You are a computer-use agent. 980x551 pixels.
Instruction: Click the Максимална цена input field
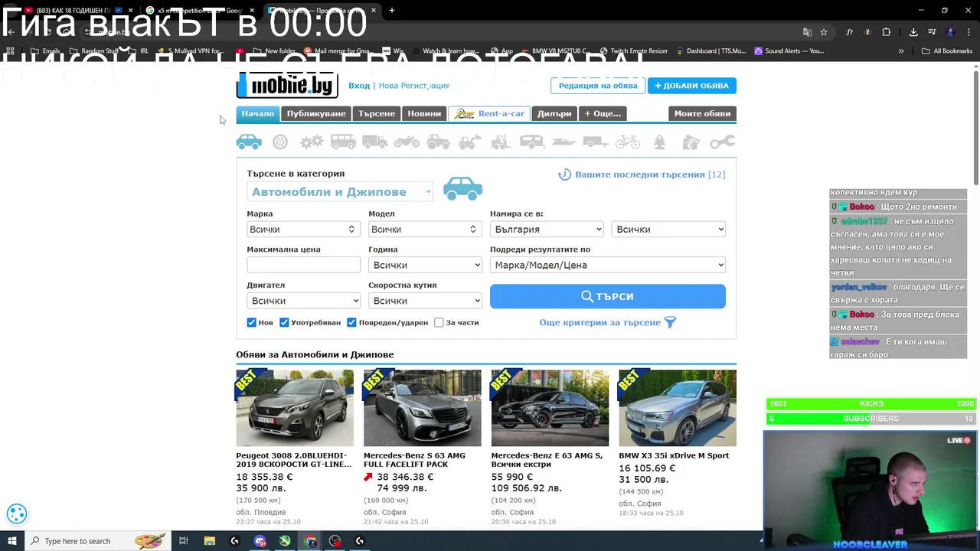point(303,265)
